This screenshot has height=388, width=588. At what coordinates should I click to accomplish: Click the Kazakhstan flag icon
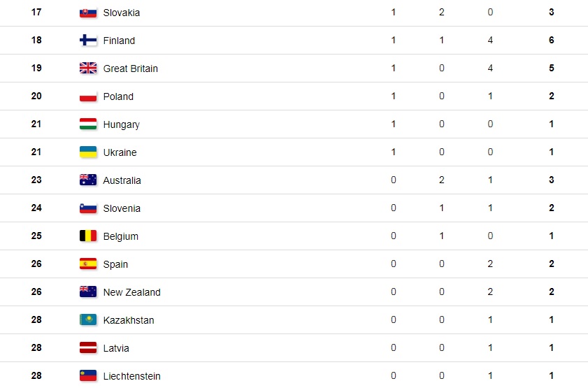pos(88,320)
